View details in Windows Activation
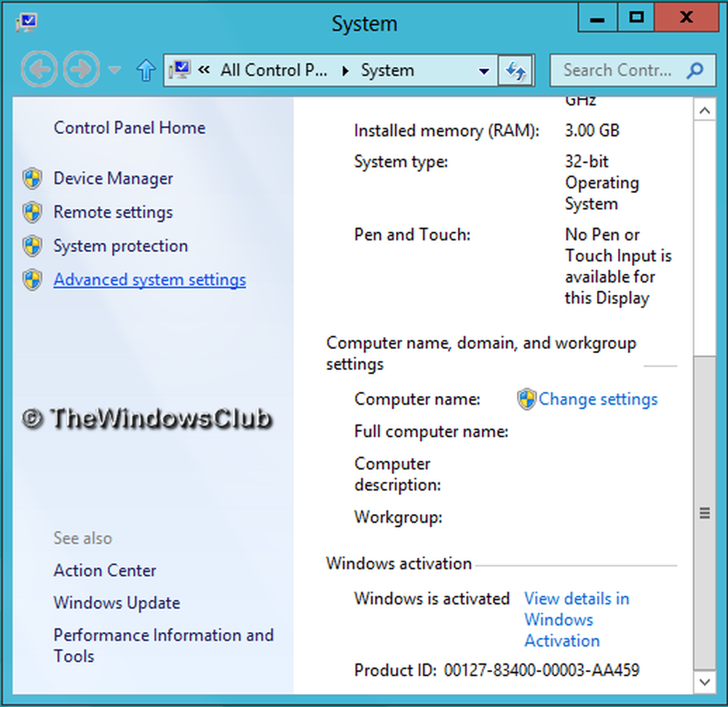The image size is (728, 707). click(x=577, y=620)
